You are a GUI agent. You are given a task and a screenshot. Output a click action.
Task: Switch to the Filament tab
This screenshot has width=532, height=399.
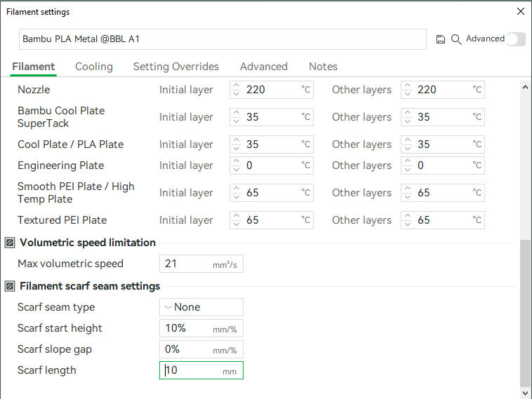[33, 67]
